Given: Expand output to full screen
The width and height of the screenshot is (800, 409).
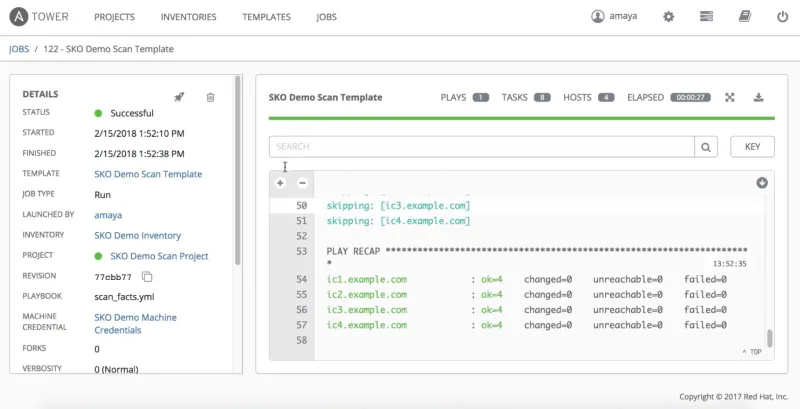Looking at the screenshot, I should [730, 97].
